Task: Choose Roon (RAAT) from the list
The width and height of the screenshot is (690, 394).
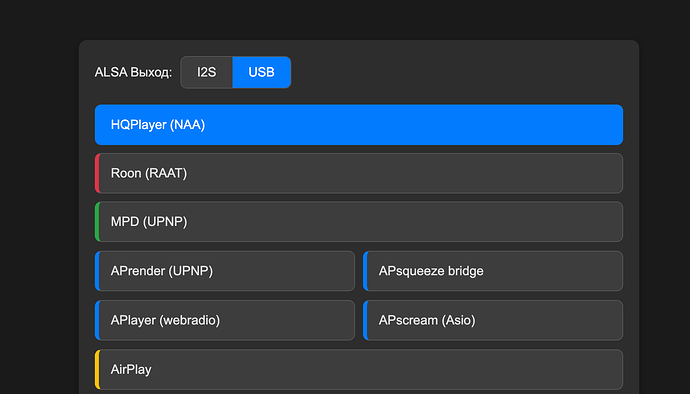Action: point(359,173)
